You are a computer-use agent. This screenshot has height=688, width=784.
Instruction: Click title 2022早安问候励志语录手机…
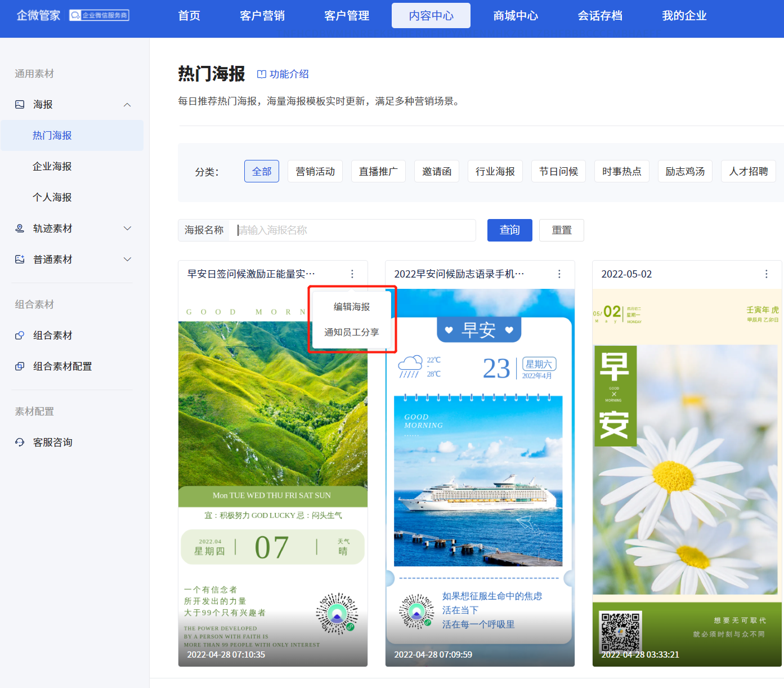(459, 274)
